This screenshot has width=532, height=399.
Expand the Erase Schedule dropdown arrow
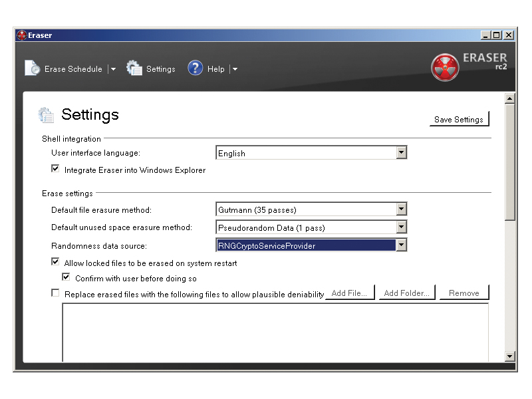click(113, 69)
